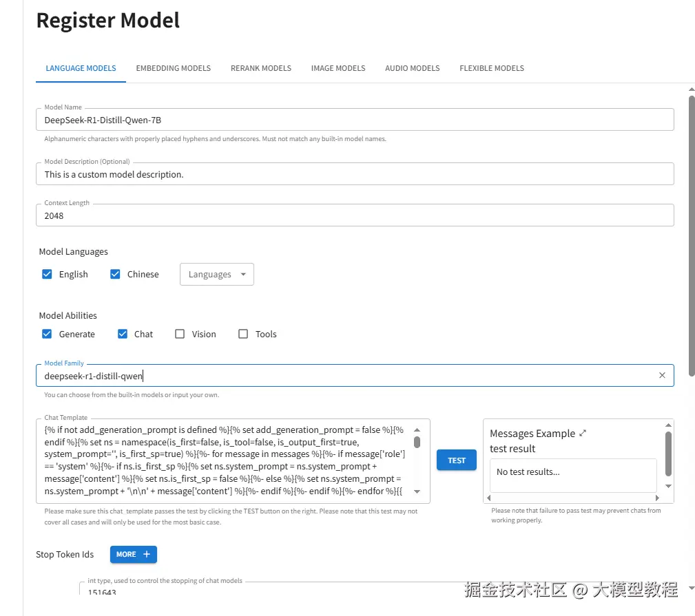695x616 pixels.
Task: Click the page scrollbar up arrow
Action: tap(691, 89)
